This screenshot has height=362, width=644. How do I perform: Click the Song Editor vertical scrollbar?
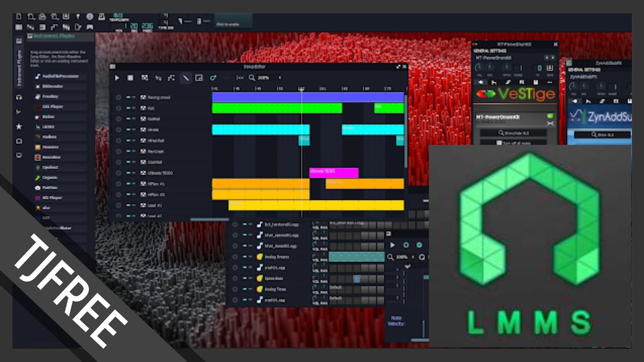406,131
